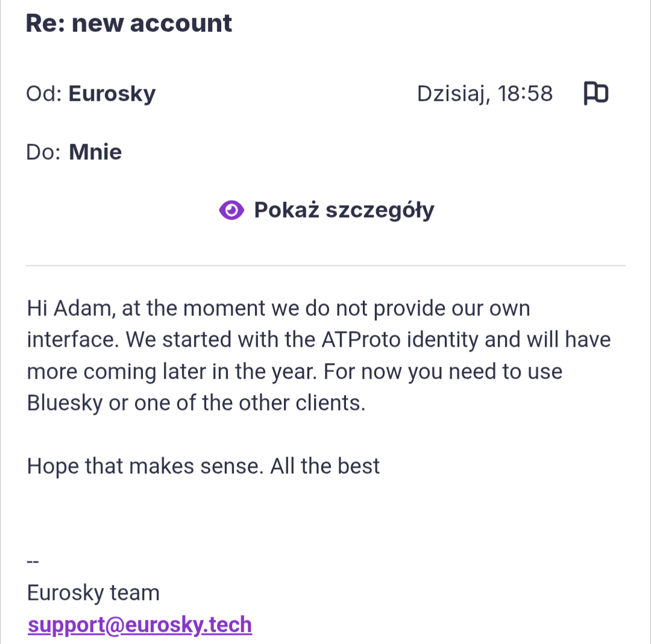651x644 pixels.
Task: Tap the sender name Eurosky
Action: 112,93
